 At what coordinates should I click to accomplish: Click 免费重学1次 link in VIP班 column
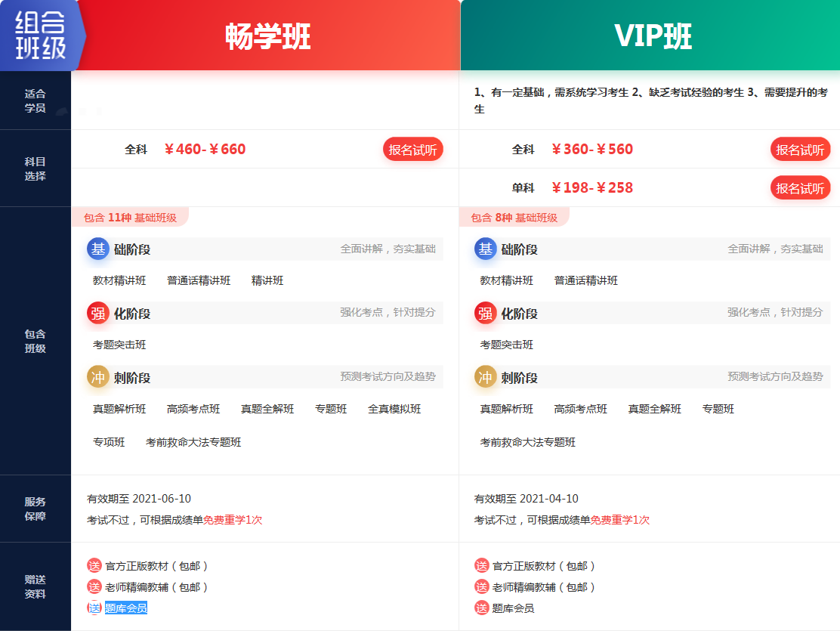(620, 520)
